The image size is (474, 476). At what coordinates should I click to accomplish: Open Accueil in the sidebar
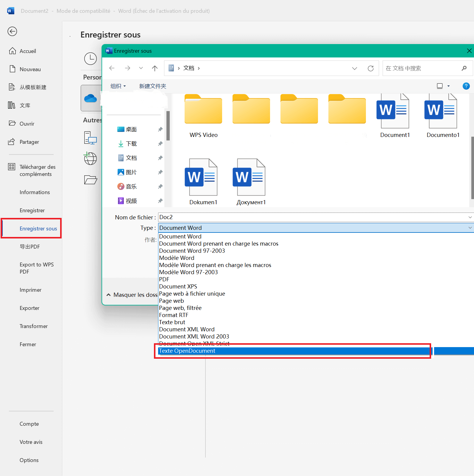pyautogui.click(x=28, y=51)
